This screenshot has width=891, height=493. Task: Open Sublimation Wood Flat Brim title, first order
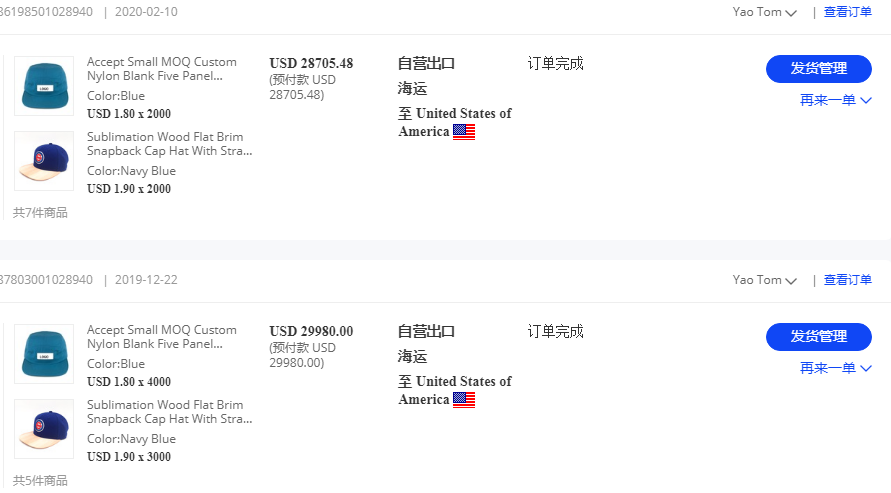tap(169, 144)
